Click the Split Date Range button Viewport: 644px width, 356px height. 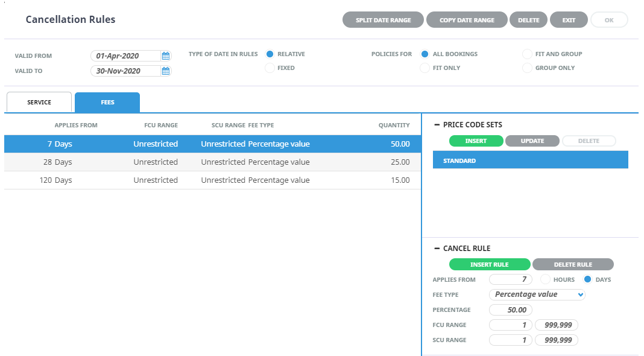click(x=383, y=20)
